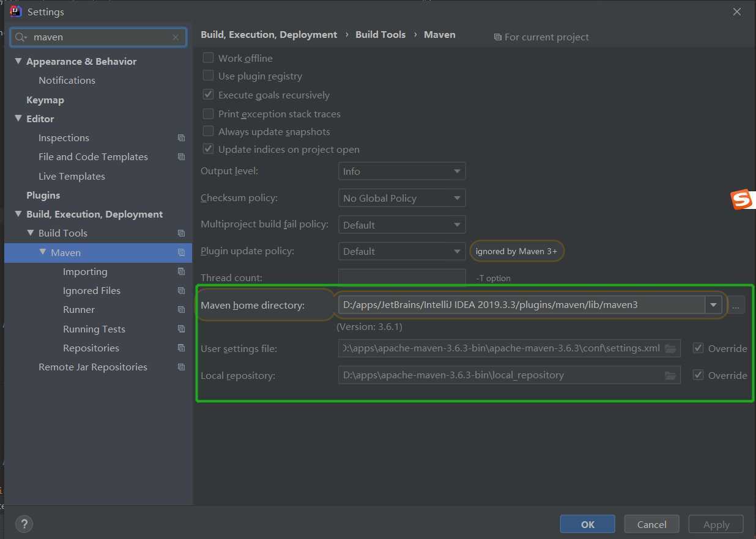Screen dimensions: 756x539
Task: Click the Maven home directory path field
Action: (521, 305)
